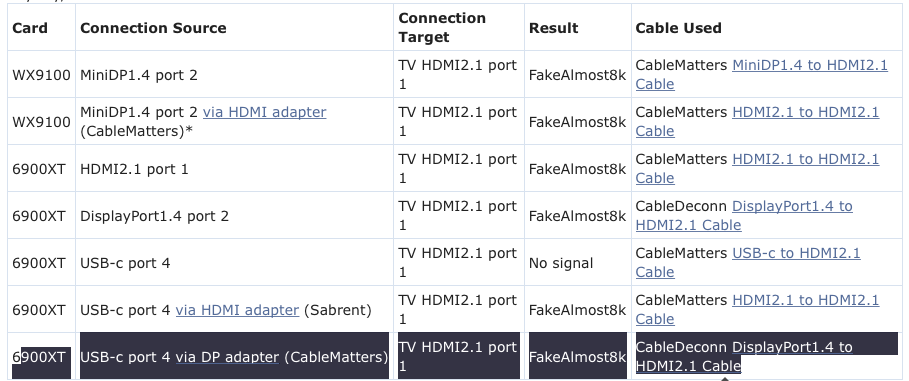Select the first WX9100 card cell
The height and width of the screenshot is (381, 909).
tap(41, 75)
